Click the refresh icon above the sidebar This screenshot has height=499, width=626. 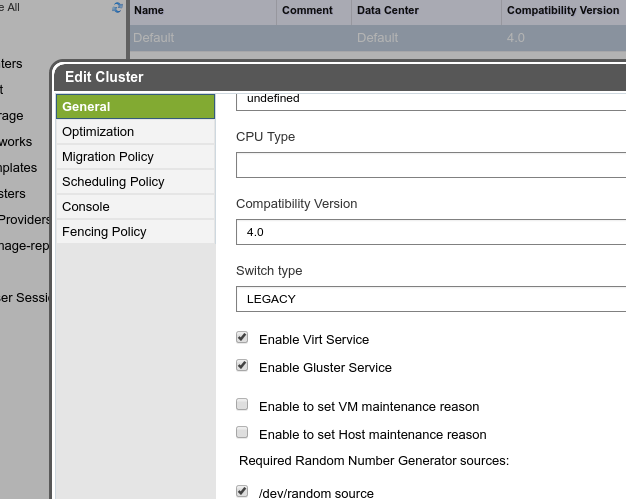(118, 7)
